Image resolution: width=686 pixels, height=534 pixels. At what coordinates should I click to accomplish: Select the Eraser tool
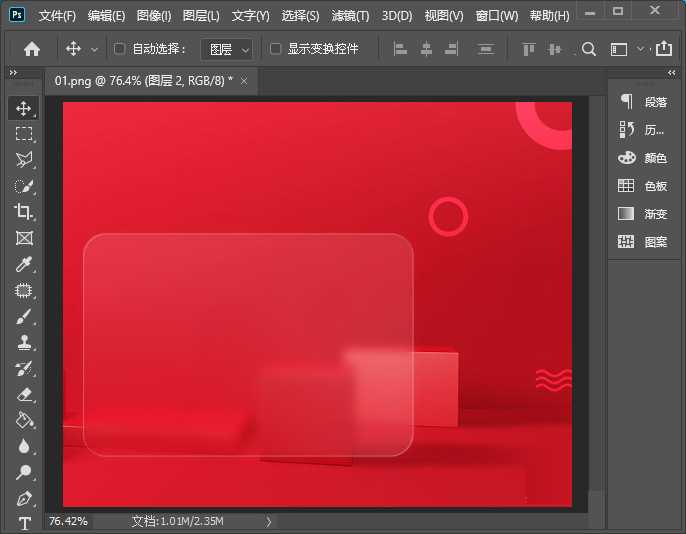(x=24, y=394)
